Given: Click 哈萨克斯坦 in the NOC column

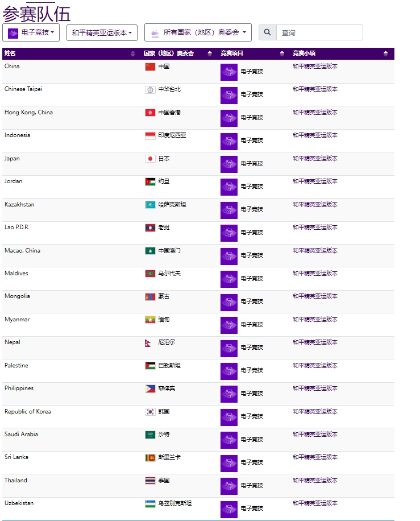Looking at the screenshot, I should coord(172,205).
